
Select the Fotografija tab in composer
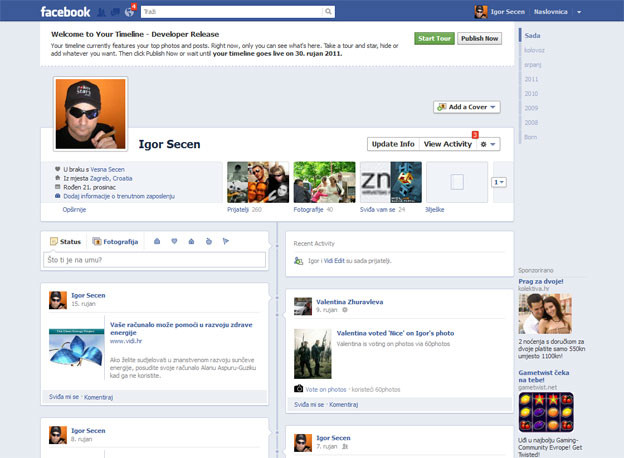tap(115, 242)
